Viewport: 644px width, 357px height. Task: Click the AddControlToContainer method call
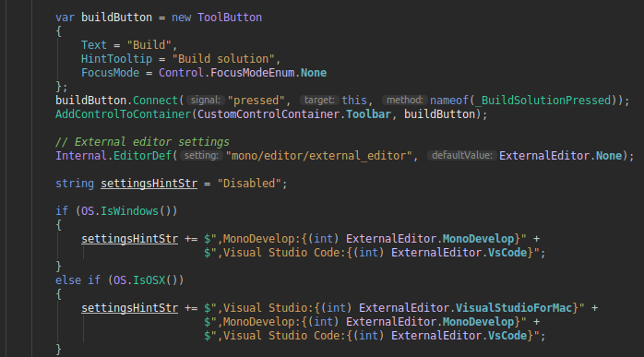(x=124, y=114)
